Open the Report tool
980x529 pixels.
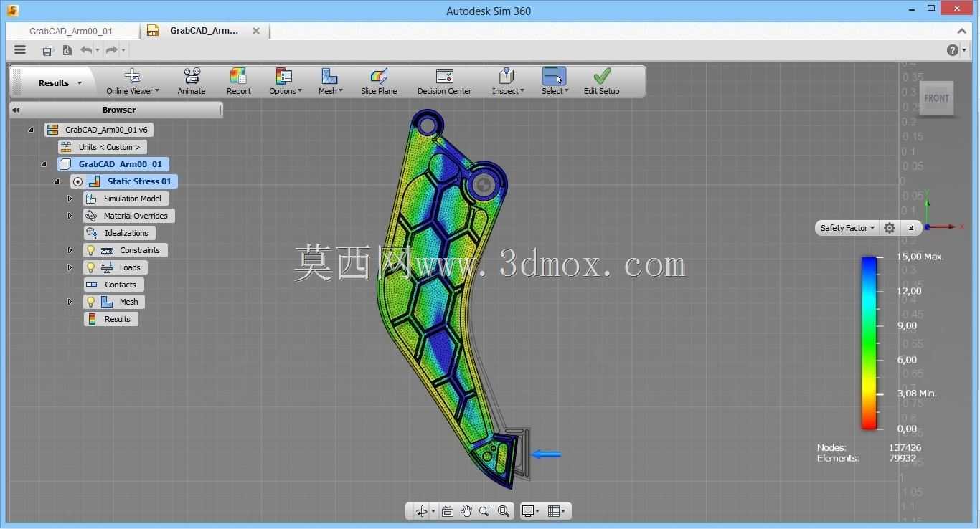pos(238,82)
